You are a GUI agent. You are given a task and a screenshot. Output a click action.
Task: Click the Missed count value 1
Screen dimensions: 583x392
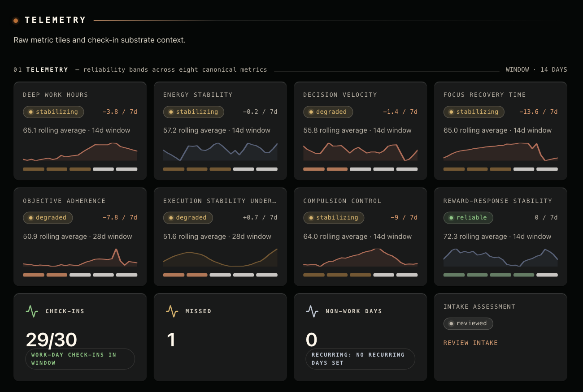tap(171, 340)
